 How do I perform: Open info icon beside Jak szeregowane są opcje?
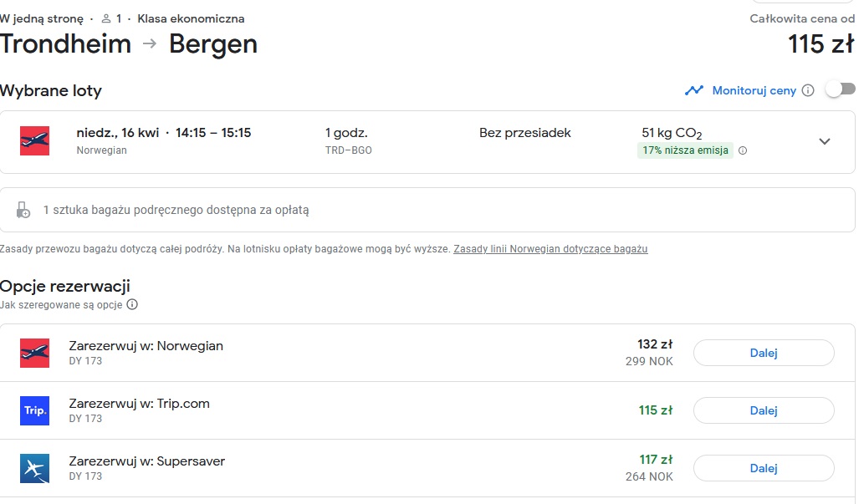132,304
